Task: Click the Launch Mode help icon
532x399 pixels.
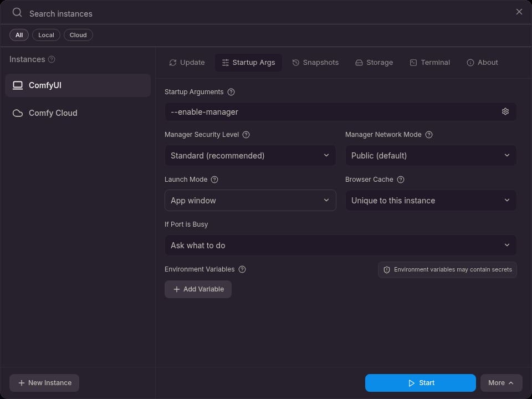Action: click(214, 180)
